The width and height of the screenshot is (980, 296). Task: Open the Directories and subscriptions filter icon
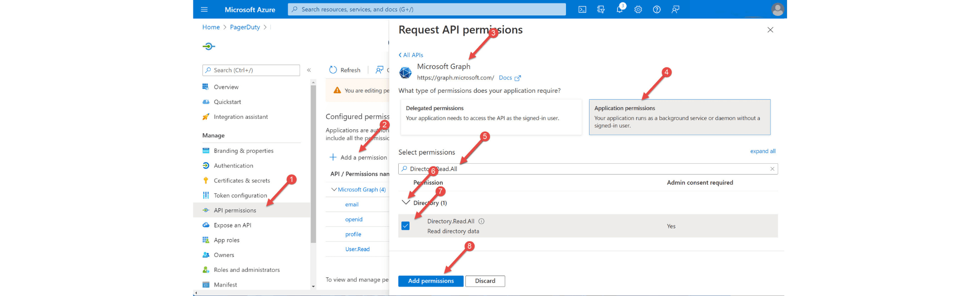(x=601, y=9)
